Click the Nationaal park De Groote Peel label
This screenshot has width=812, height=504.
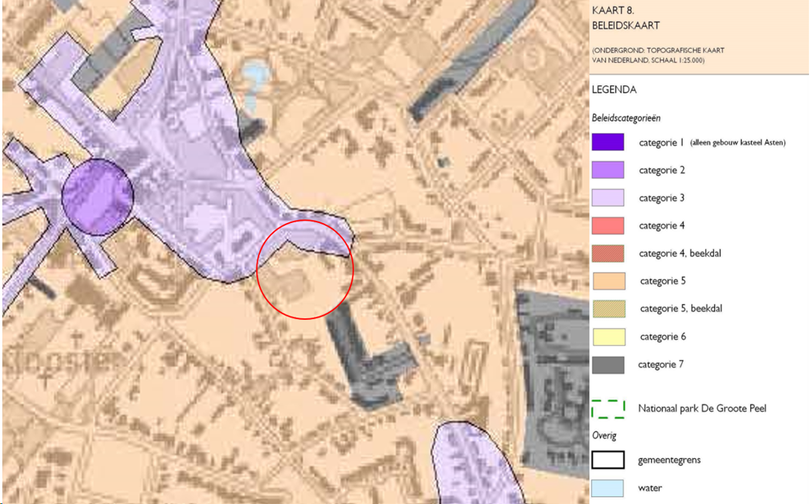tap(701, 408)
